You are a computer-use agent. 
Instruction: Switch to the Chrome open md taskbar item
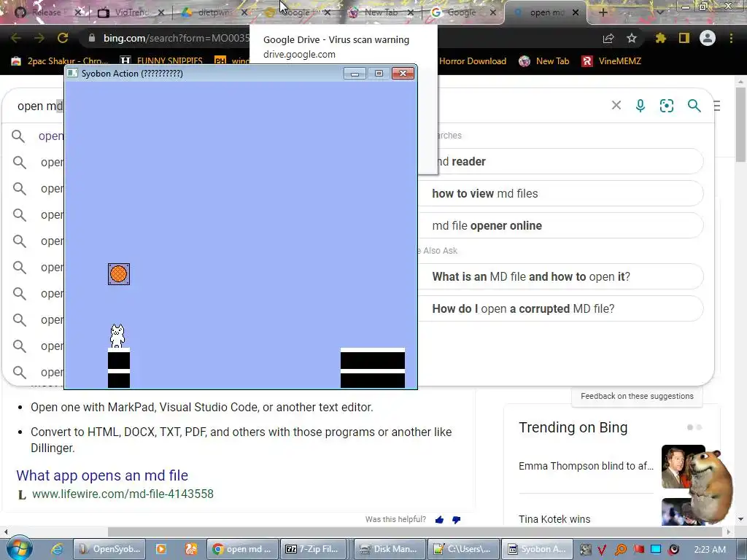click(242, 549)
